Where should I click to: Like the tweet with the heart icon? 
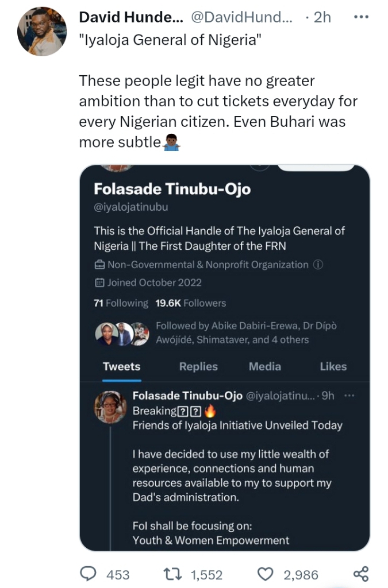[x=265, y=574]
